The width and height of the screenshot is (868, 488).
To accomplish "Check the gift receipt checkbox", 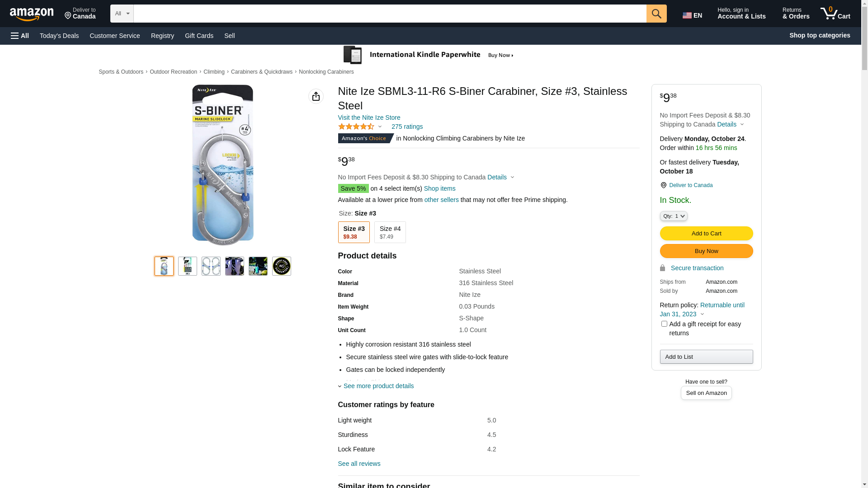I will click(664, 324).
